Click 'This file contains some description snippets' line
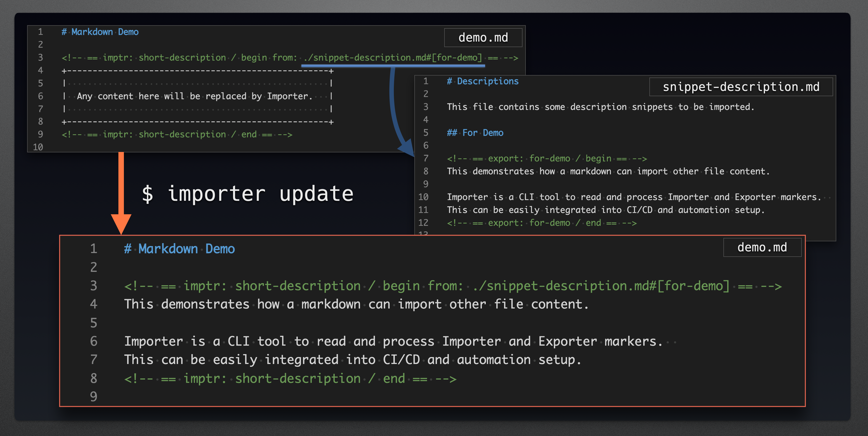 click(x=601, y=107)
